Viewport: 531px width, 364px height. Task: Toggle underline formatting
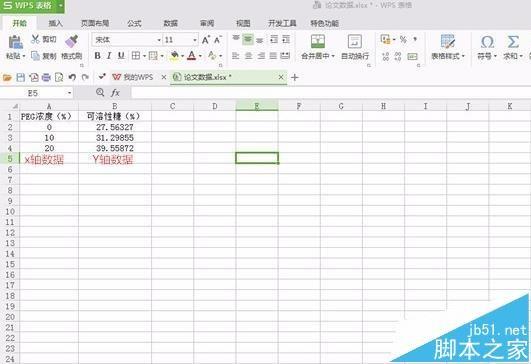(x=121, y=56)
